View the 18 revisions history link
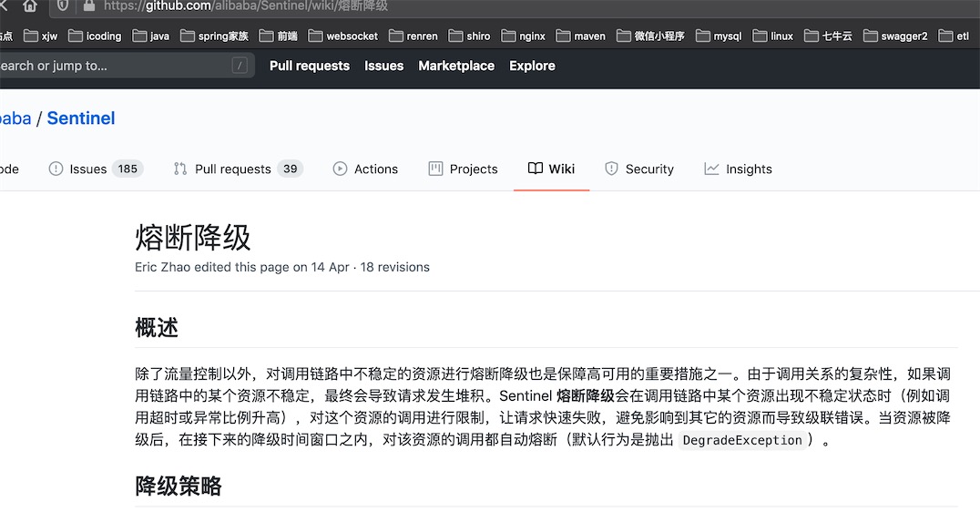980x512 pixels. coord(395,267)
